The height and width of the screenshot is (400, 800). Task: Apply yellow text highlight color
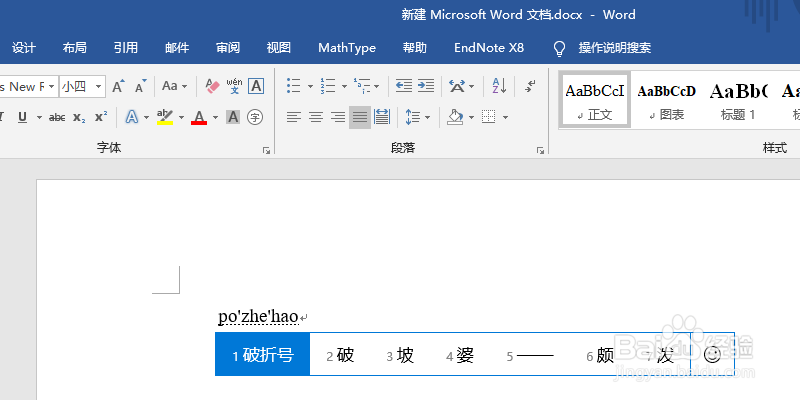165,117
